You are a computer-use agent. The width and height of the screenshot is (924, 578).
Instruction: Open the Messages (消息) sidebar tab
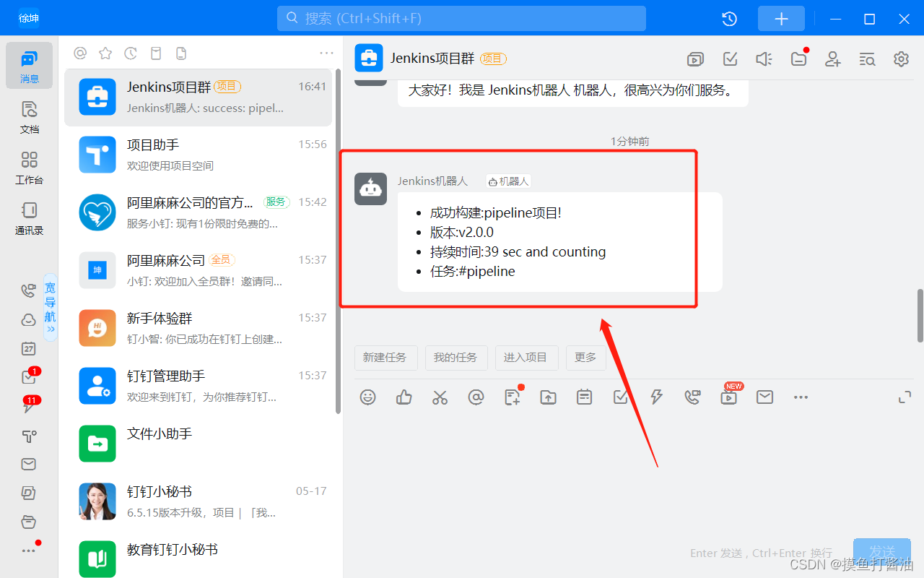click(x=29, y=65)
